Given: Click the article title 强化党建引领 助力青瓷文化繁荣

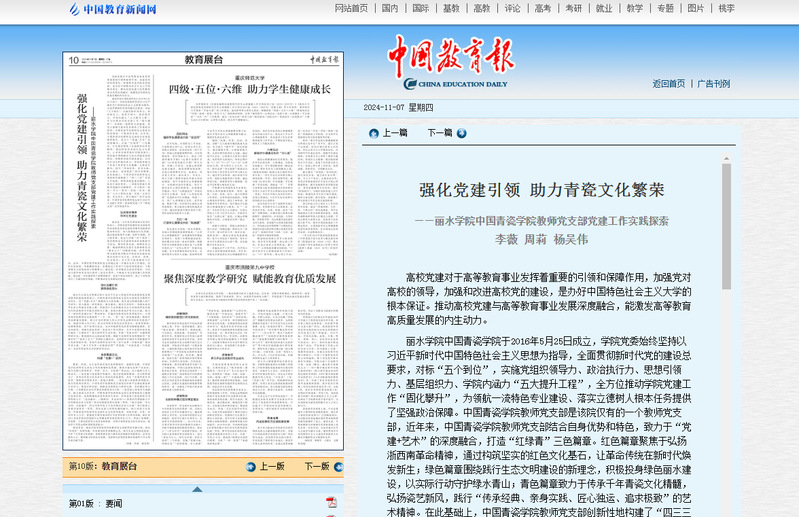Looking at the screenshot, I should point(542,190).
